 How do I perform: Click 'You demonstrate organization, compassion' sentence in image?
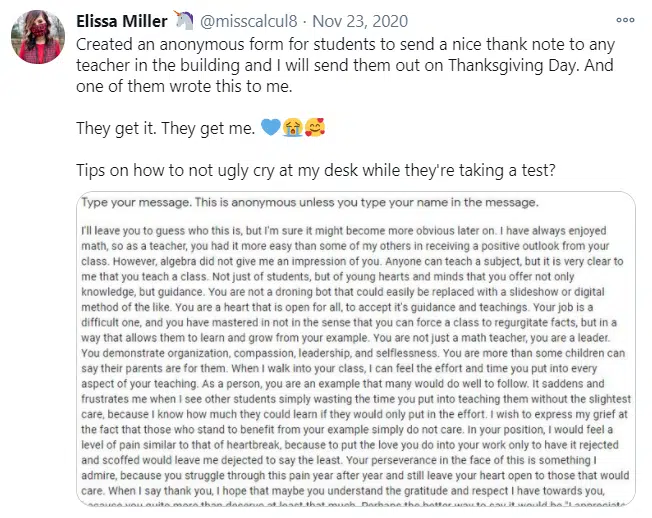click(x=259, y=353)
